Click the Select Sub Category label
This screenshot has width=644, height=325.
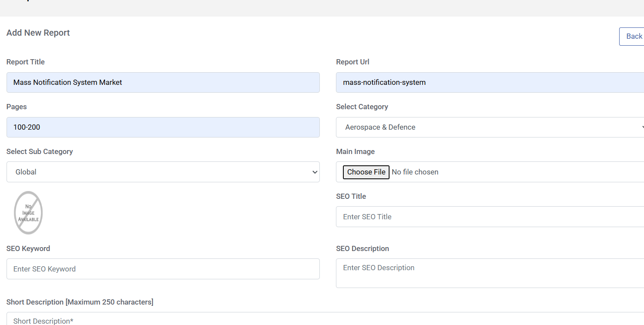coord(40,152)
